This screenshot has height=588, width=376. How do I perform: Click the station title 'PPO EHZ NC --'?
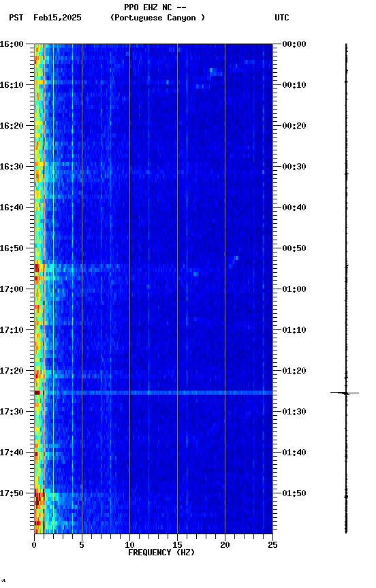point(155,7)
